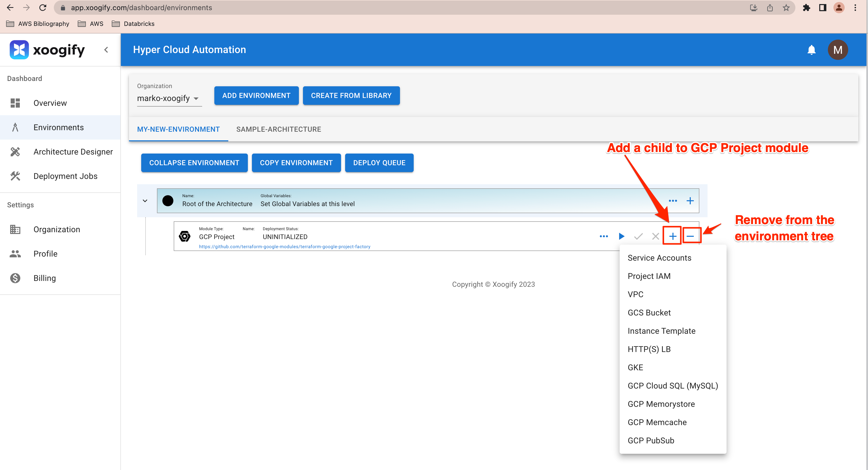Open the user avatar M menu
The height and width of the screenshot is (470, 868).
[837, 50]
